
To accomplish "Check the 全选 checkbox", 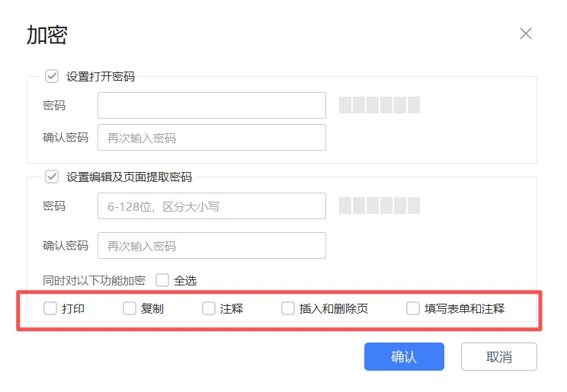I will coord(162,280).
